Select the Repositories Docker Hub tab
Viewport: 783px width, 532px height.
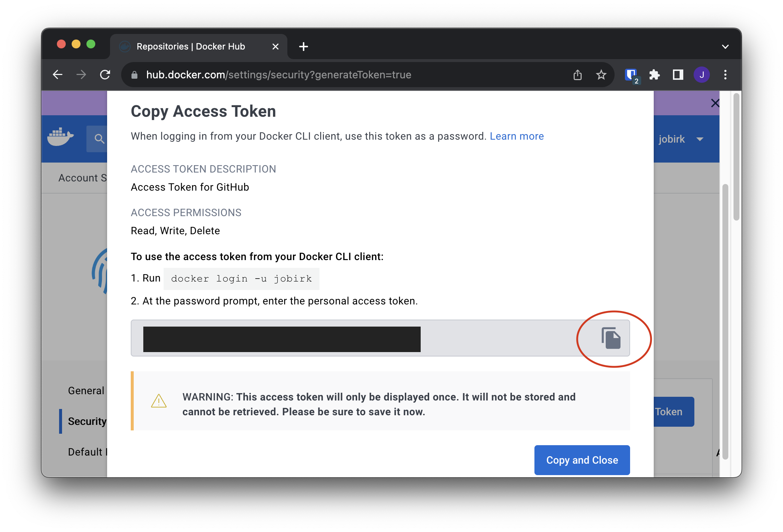(191, 47)
